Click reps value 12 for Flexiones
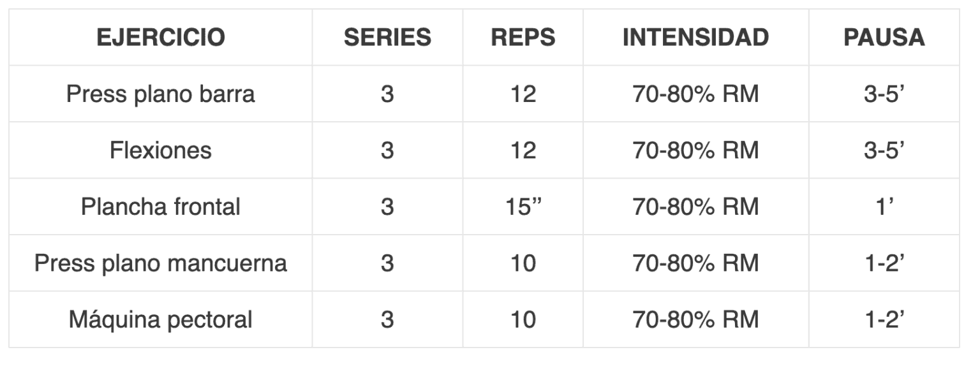This screenshot has width=980, height=366. [523, 150]
